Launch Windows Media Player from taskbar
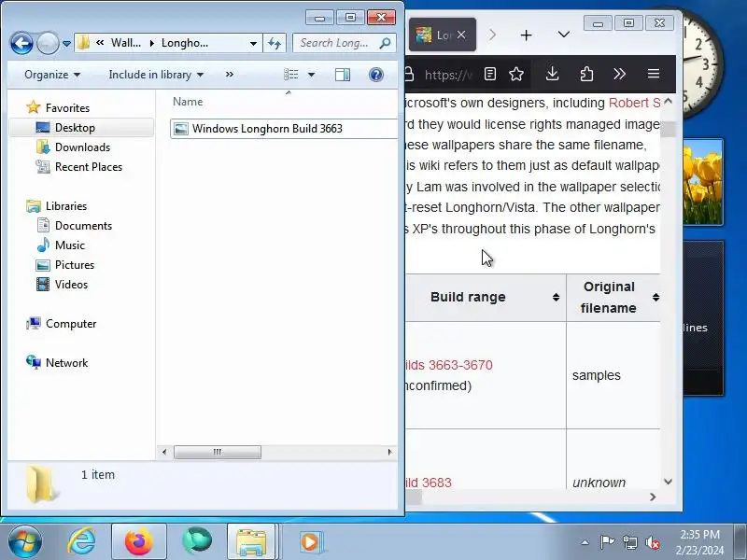The height and width of the screenshot is (560, 747). [x=310, y=541]
